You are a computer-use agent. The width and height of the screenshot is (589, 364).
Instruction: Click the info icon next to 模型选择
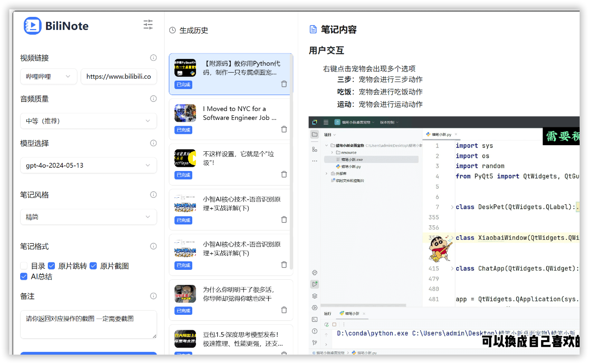[x=153, y=143]
